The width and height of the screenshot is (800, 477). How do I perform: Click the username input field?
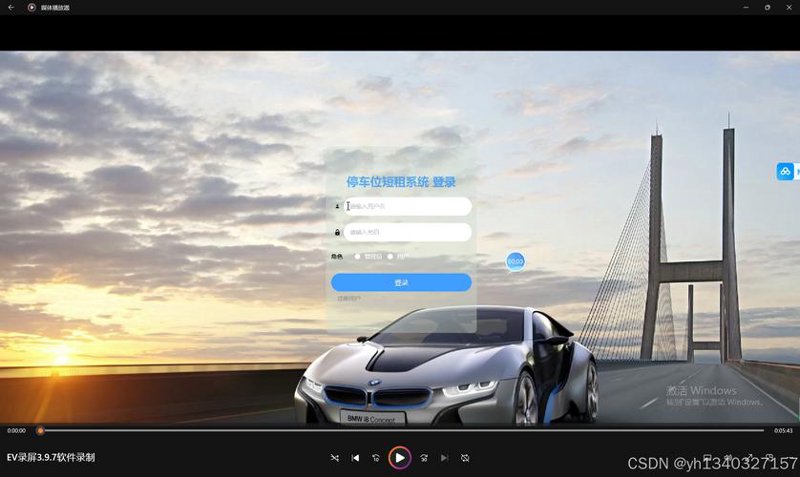click(x=408, y=207)
